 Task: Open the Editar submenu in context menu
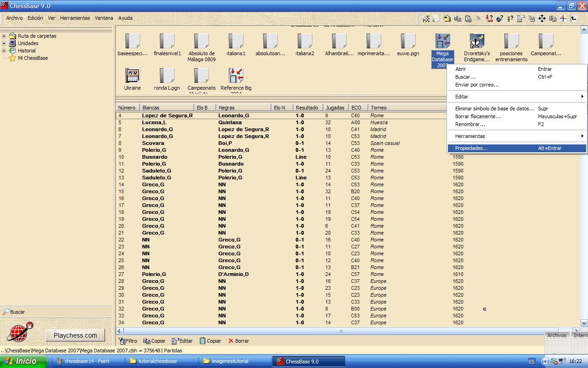tap(517, 97)
